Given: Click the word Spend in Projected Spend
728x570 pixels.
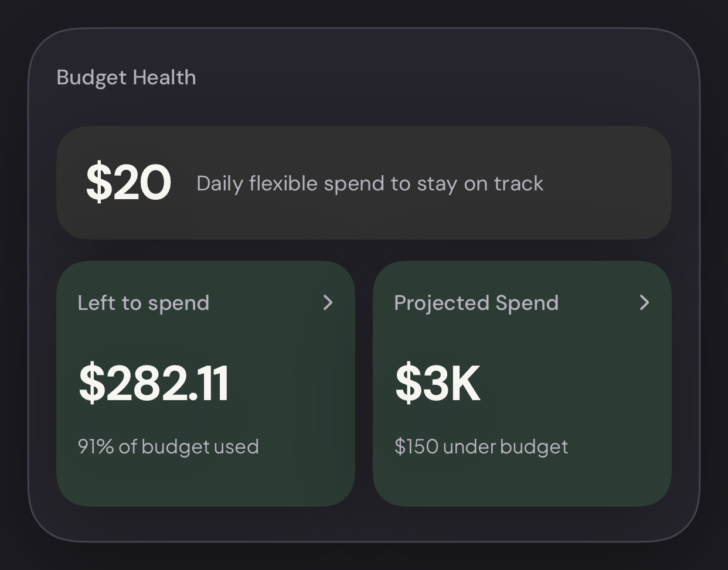Looking at the screenshot, I should 527,303.
